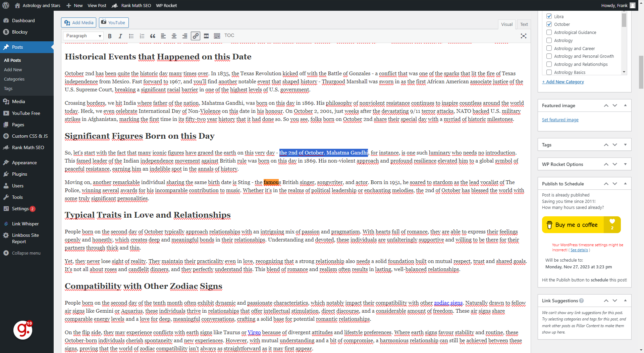Open the Link Suggestions help icon
This screenshot has width=644, height=353.
tap(581, 301)
